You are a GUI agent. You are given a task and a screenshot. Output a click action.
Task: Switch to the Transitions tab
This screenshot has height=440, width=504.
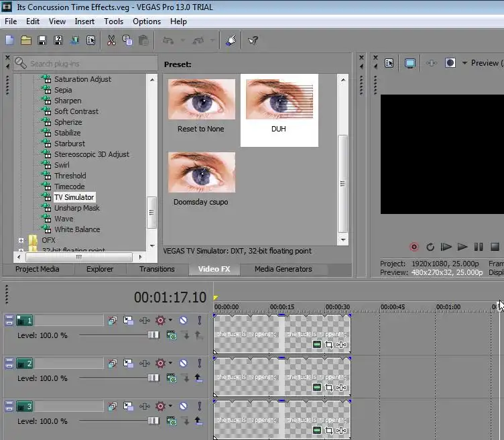[x=157, y=269]
